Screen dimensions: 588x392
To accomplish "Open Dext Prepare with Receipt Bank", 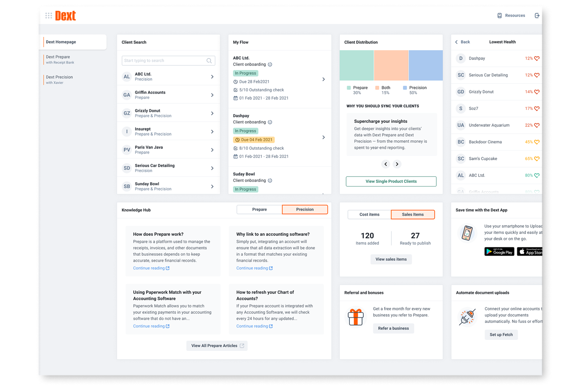I will tap(60, 59).
